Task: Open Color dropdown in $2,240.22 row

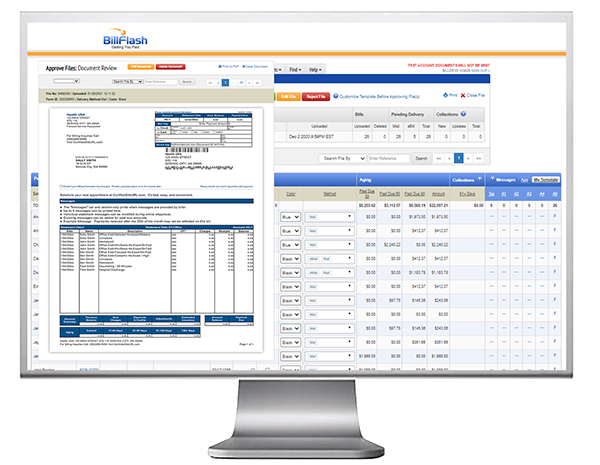Action: click(290, 245)
